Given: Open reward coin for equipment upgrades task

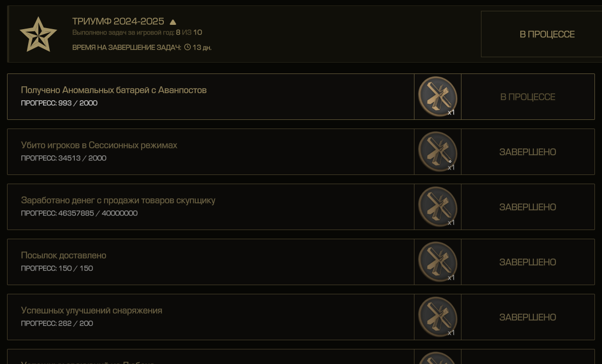Looking at the screenshot, I should (x=437, y=317).
